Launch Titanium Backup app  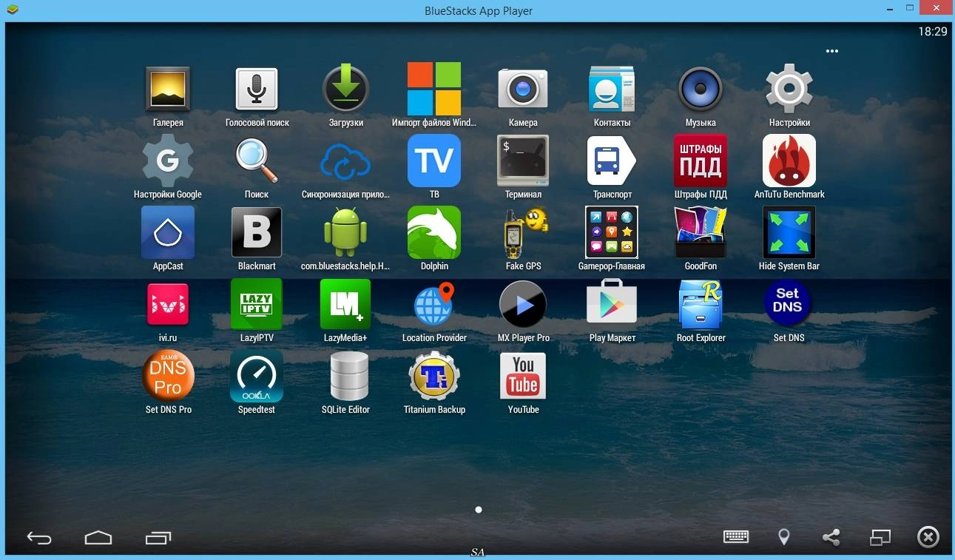point(434,376)
